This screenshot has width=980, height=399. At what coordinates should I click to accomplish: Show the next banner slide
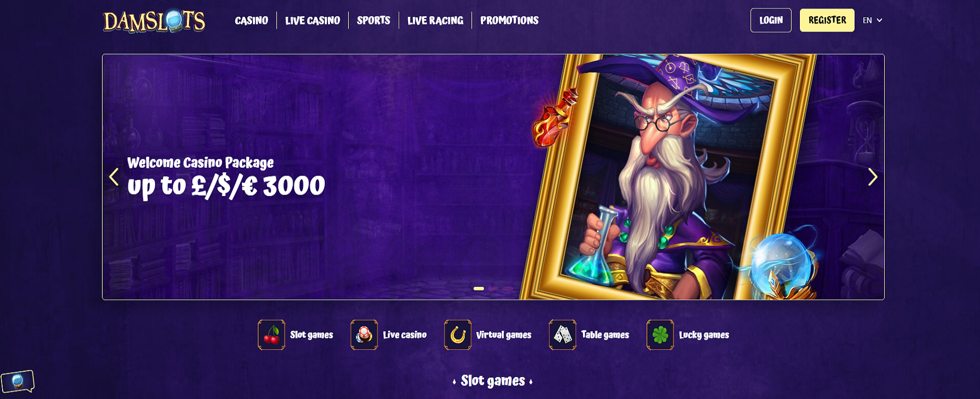pyautogui.click(x=872, y=177)
